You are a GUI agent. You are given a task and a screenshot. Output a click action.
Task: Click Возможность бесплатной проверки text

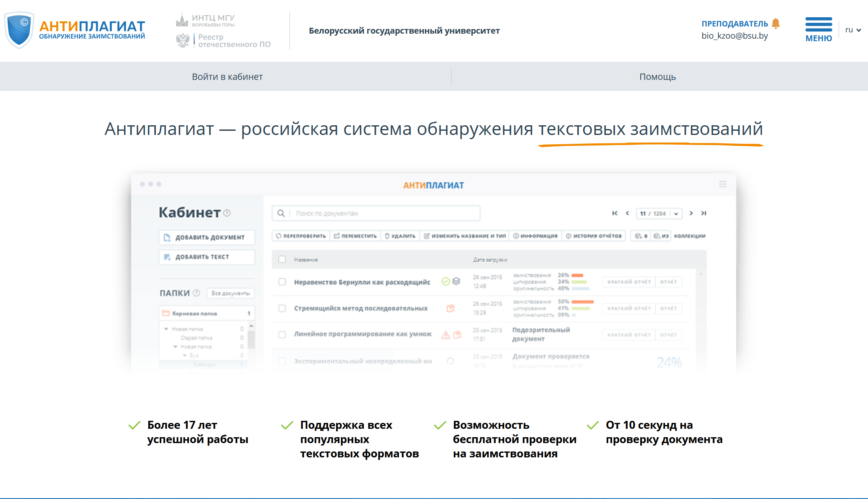coord(515,439)
